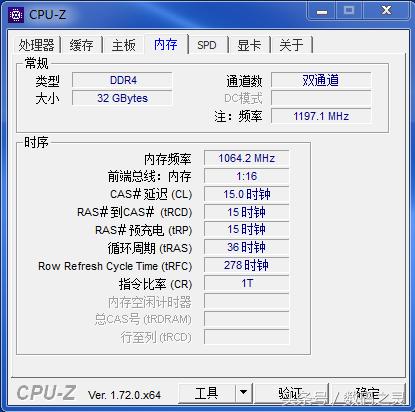This screenshot has height=412, width=415.
Task: Click the 循环周期 (tRAS) label
Action: click(150, 248)
